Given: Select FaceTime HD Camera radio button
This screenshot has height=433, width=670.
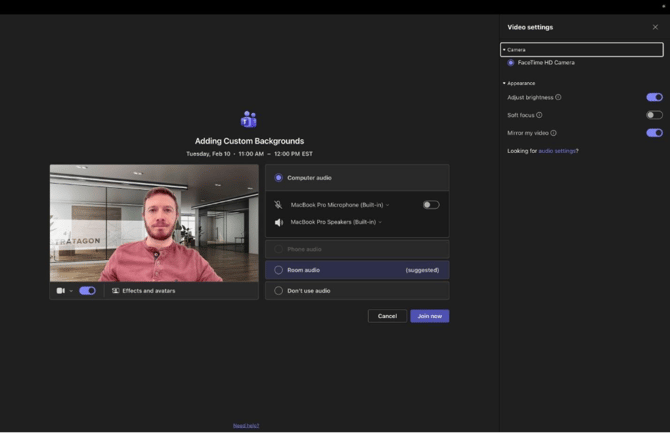Looking at the screenshot, I should point(511,63).
